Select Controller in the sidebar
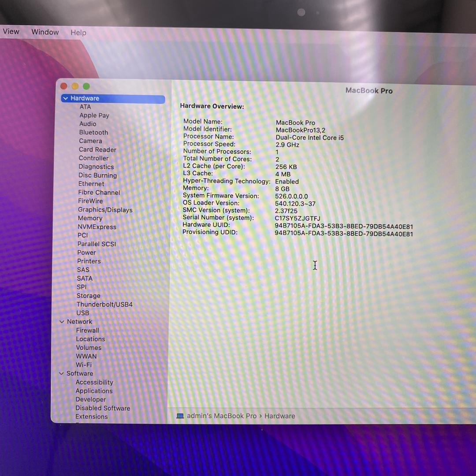This screenshot has height=476, width=476. tap(93, 158)
